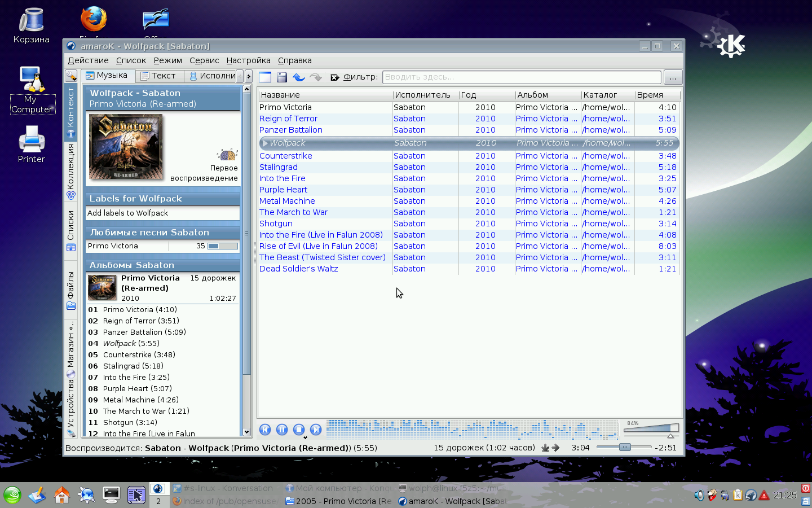Open the Konsole terminal taskbar launcher

coord(111,495)
